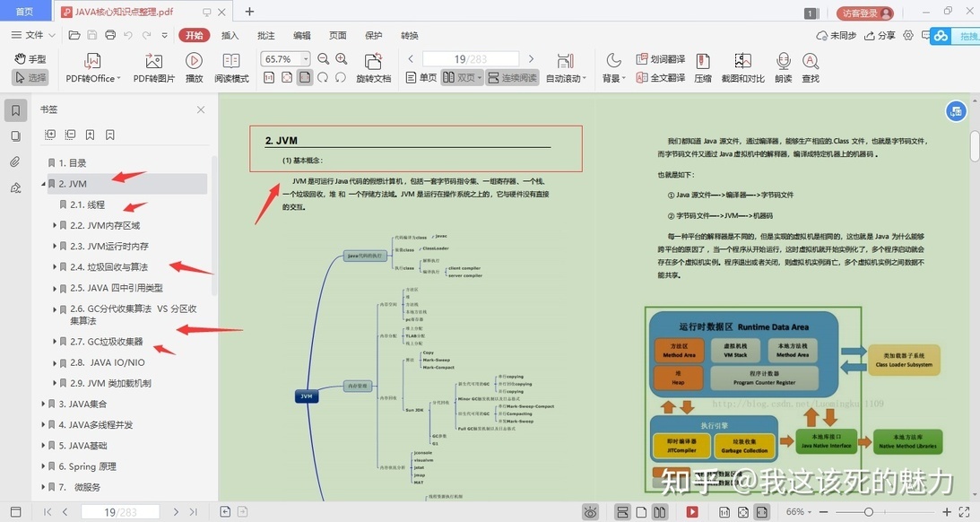
Task: Open a new tab with the plus button
Action: 249,12
